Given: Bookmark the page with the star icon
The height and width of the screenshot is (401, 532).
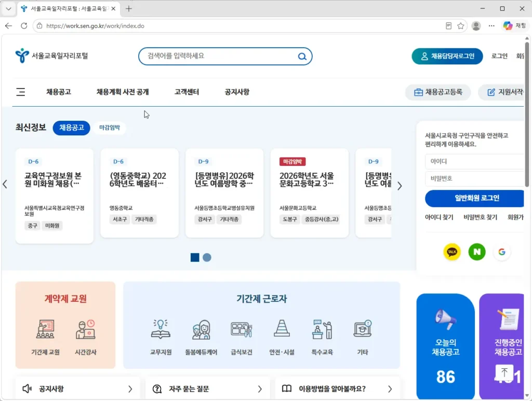Looking at the screenshot, I should pos(460,26).
